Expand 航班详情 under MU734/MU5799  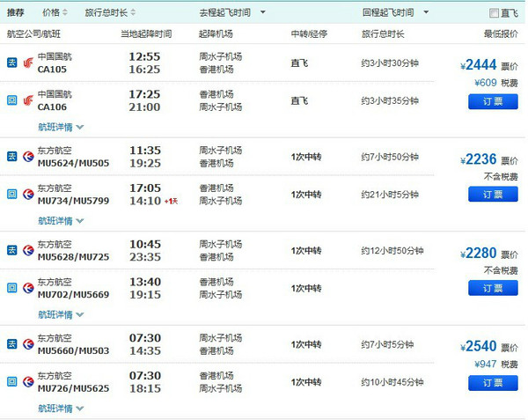pyautogui.click(x=61, y=220)
